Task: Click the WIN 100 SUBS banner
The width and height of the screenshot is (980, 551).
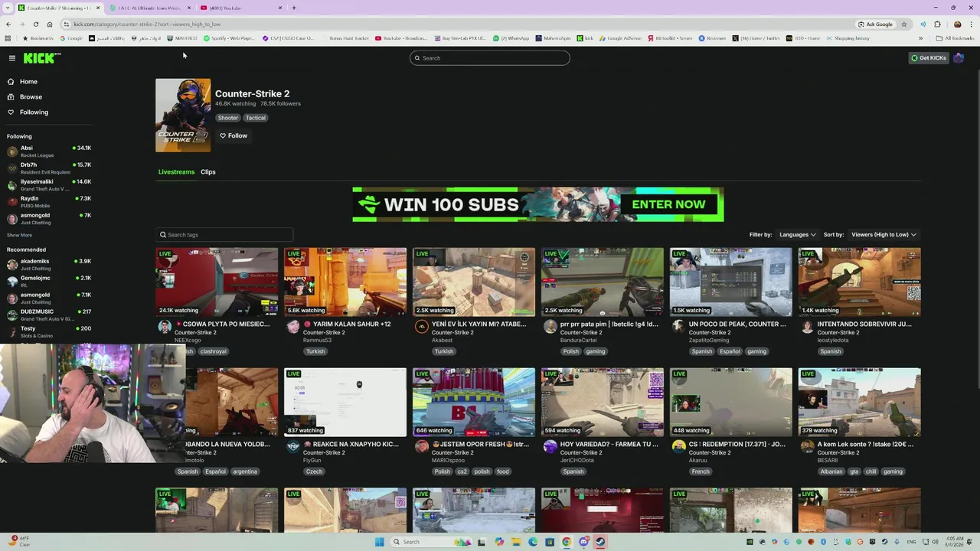Action: tap(537, 204)
